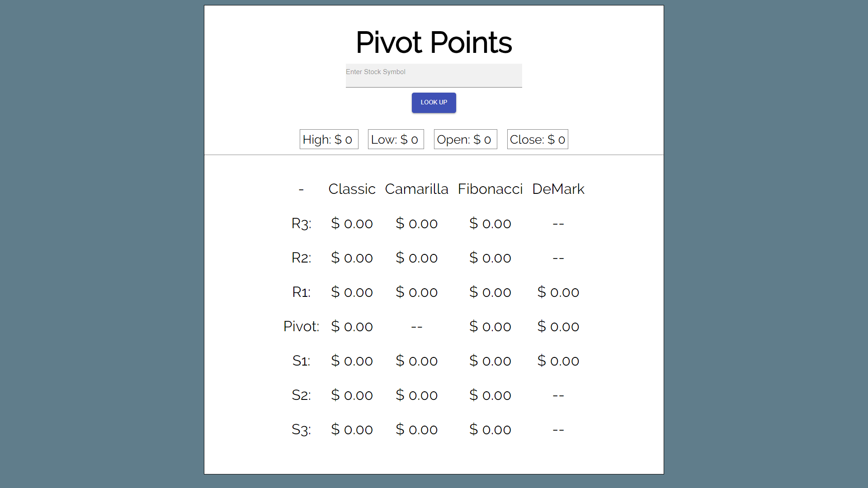Click the Pivot Points heading
Viewport: 868px width, 488px height.
click(434, 42)
